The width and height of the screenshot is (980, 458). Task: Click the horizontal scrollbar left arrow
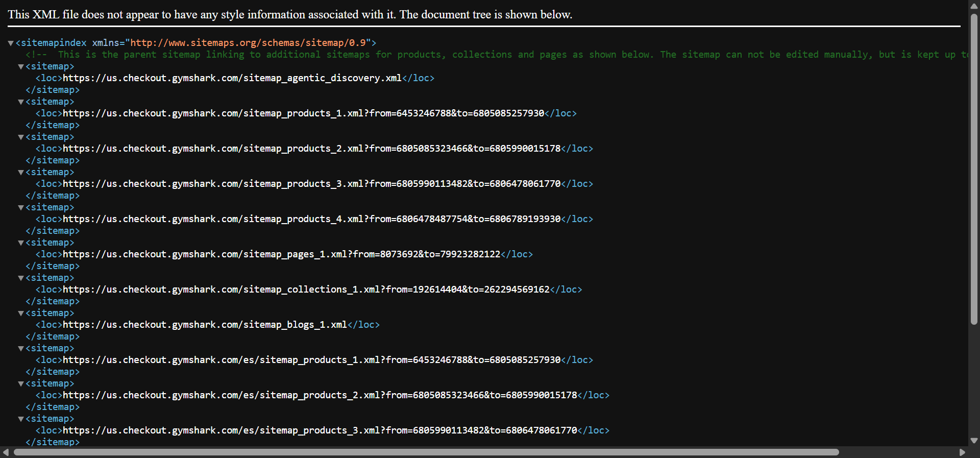[x=6, y=452]
